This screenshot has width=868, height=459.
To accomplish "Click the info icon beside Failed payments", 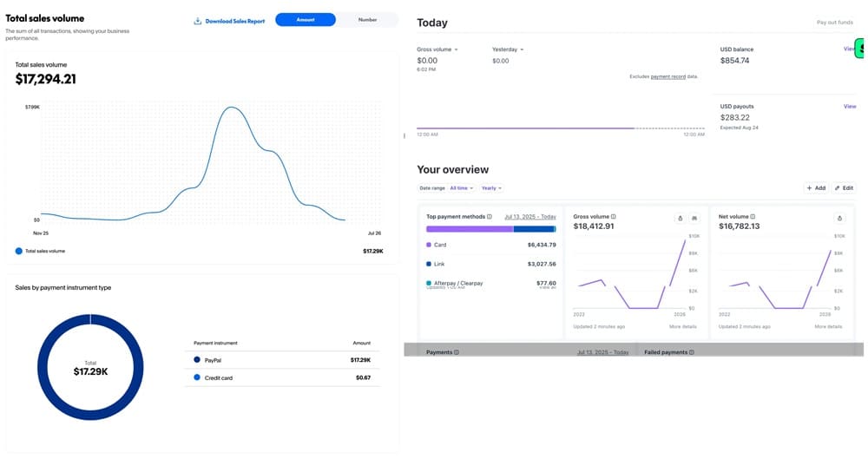I will pyautogui.click(x=692, y=352).
